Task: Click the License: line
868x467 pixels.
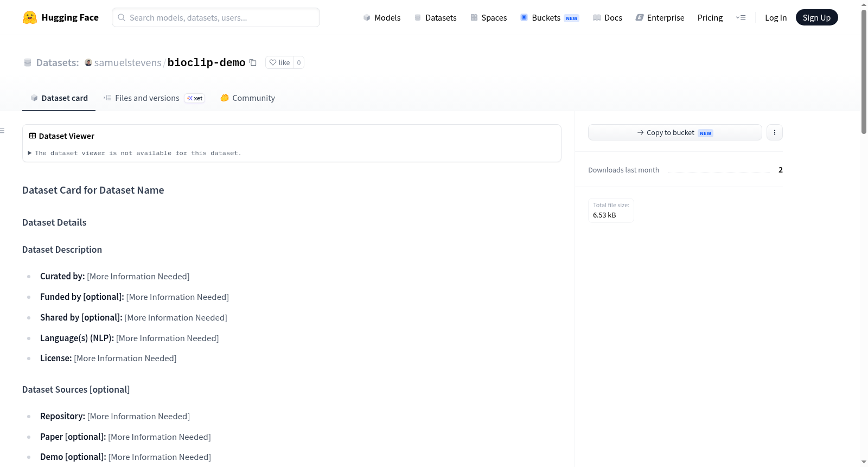Action: pyautogui.click(x=108, y=358)
